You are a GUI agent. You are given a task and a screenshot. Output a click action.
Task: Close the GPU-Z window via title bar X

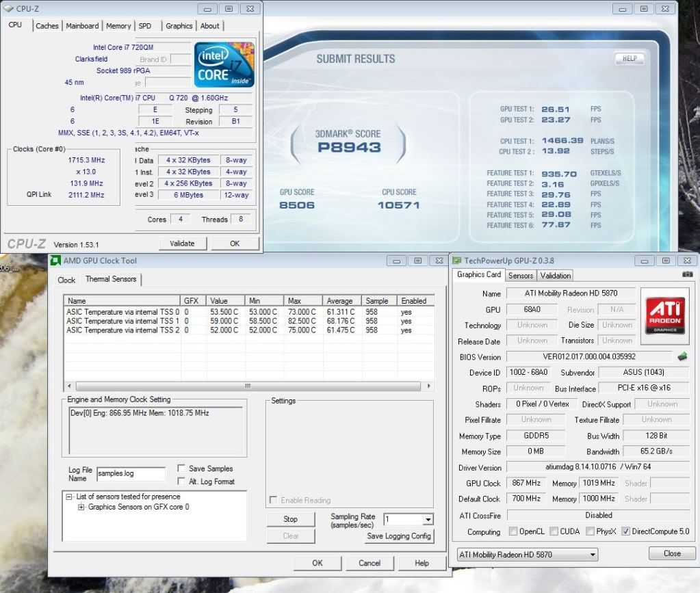688,261
